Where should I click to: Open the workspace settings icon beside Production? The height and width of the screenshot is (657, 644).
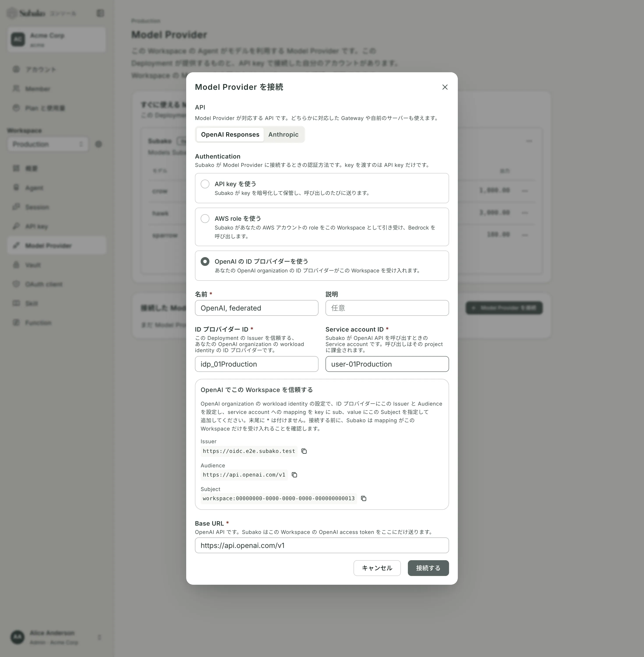click(98, 144)
